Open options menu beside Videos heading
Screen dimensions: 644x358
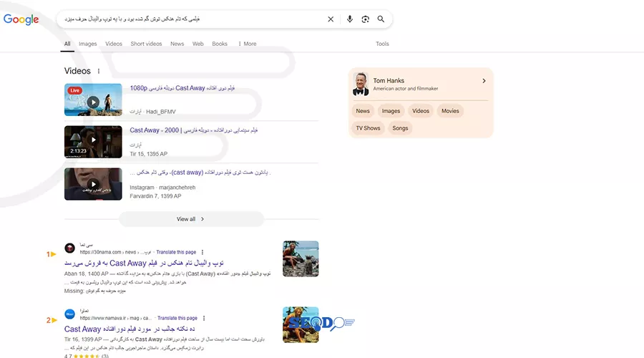click(99, 71)
